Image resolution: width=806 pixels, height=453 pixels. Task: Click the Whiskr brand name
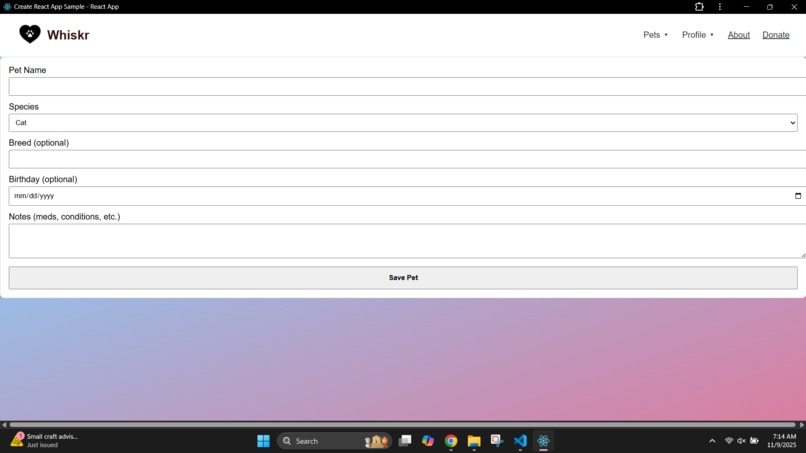pyautogui.click(x=68, y=35)
